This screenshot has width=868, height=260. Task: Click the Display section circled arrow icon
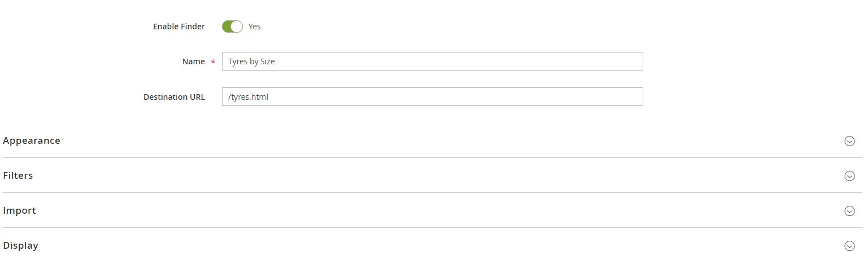849,246
